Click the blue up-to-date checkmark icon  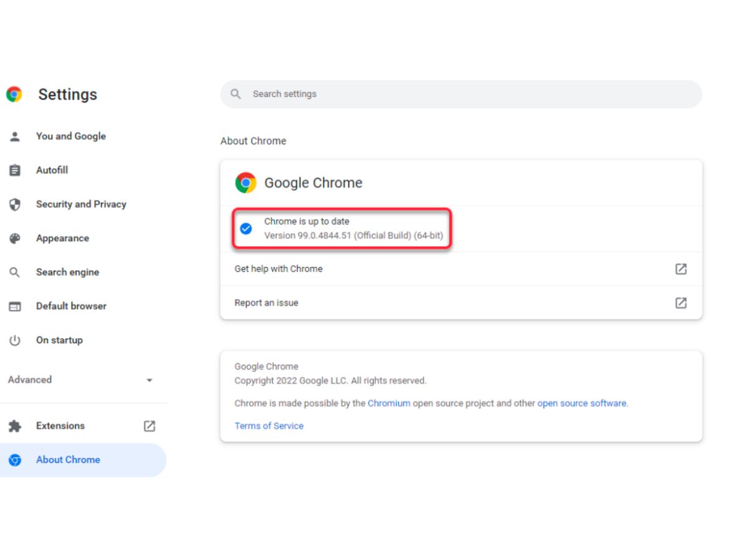click(x=246, y=229)
